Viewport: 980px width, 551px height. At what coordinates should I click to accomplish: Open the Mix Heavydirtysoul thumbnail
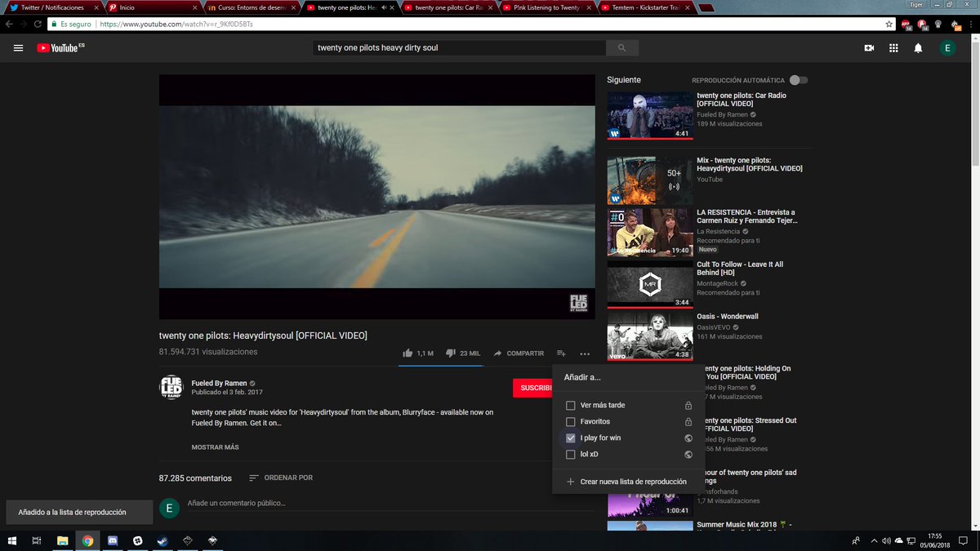coord(649,180)
